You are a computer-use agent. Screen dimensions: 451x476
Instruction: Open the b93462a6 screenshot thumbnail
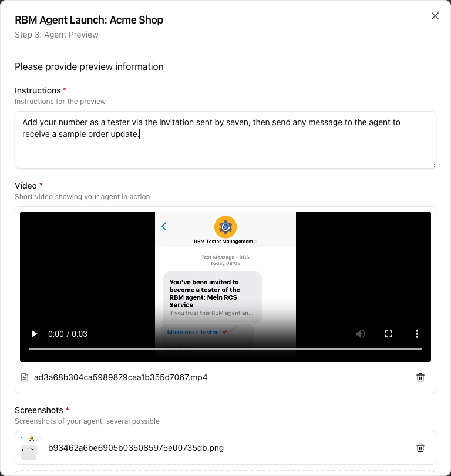(x=32, y=448)
